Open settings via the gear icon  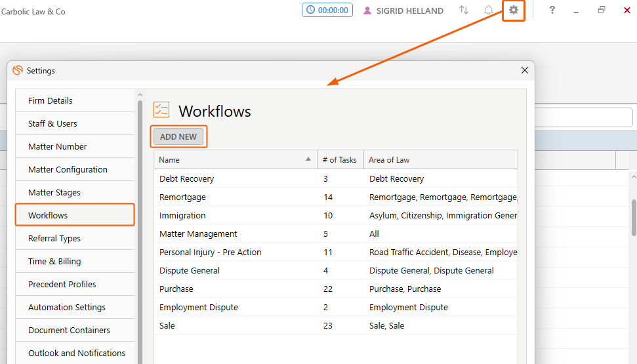coord(514,10)
